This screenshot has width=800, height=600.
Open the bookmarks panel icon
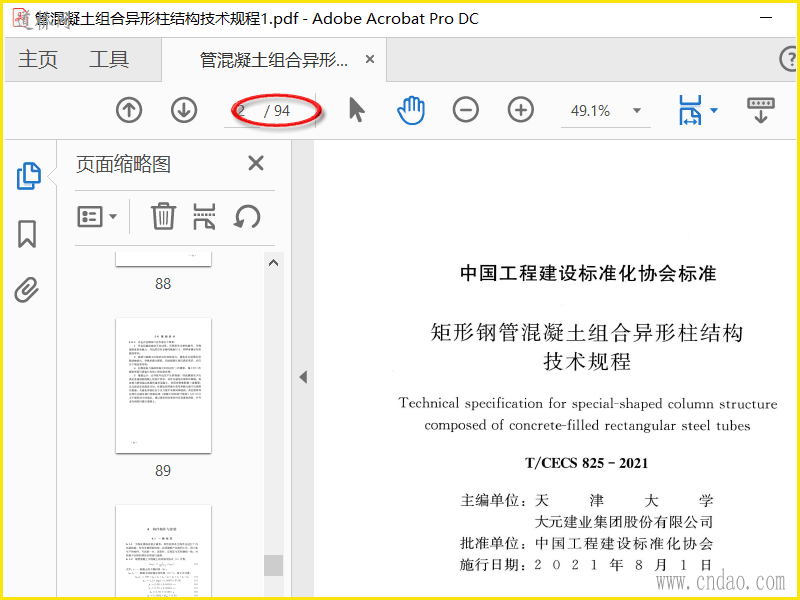click(x=27, y=234)
